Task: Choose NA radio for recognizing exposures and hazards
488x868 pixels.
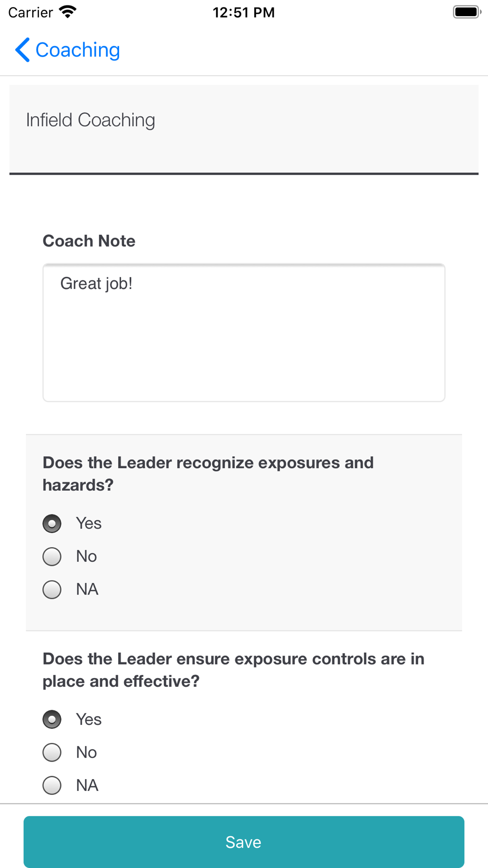Action: [x=52, y=590]
